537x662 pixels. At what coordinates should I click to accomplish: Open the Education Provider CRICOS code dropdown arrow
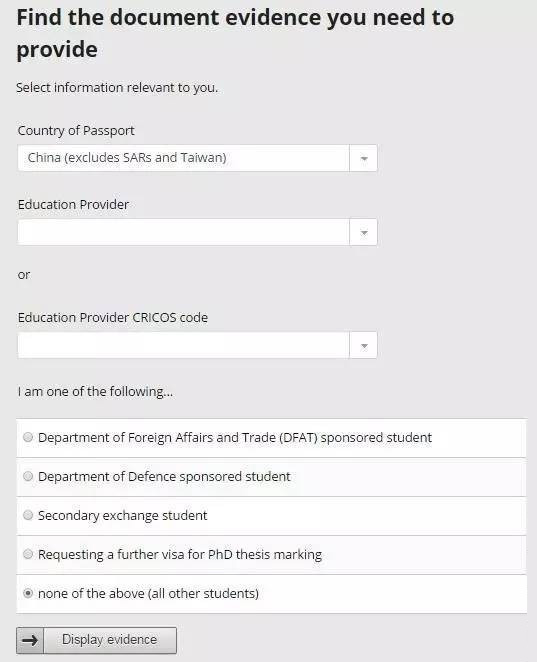click(363, 346)
